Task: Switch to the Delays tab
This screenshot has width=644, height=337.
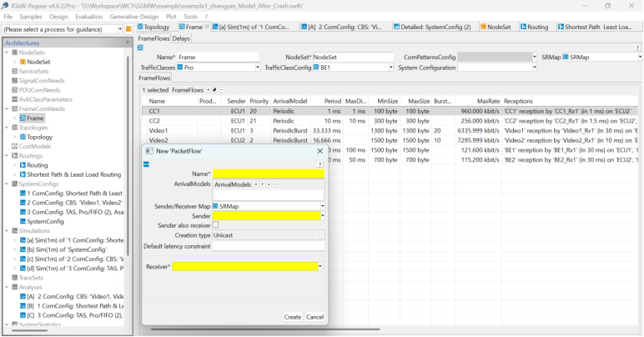Action: point(181,38)
